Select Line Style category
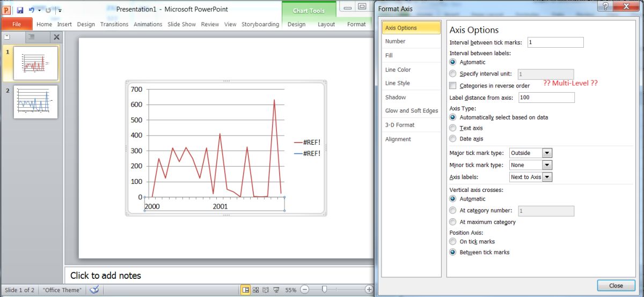 pos(411,83)
